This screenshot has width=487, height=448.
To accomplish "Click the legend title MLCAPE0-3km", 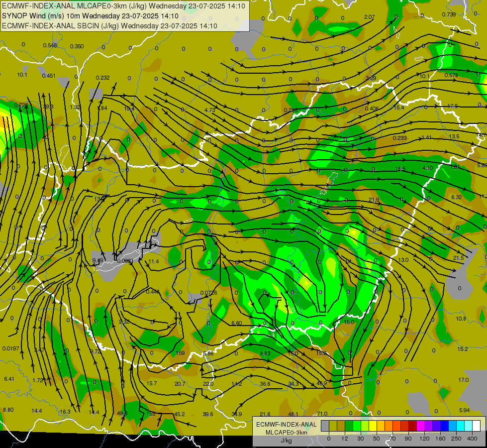I will point(287,433).
